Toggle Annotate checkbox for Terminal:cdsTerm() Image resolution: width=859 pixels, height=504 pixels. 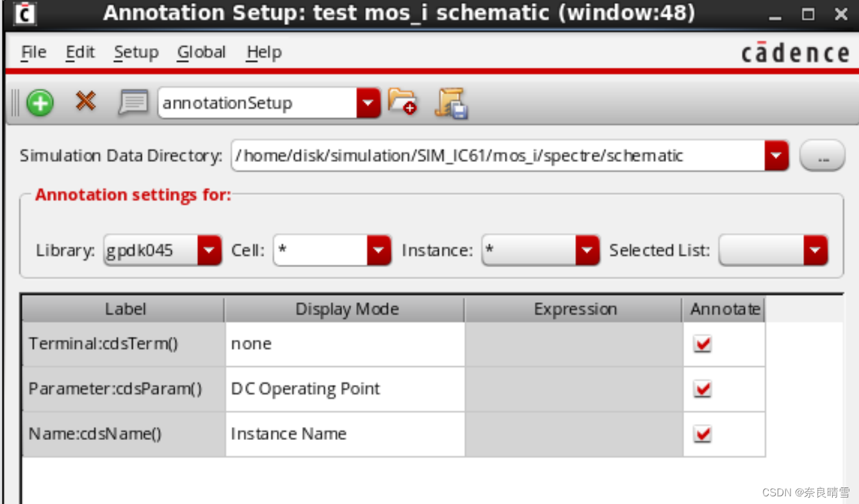click(703, 345)
